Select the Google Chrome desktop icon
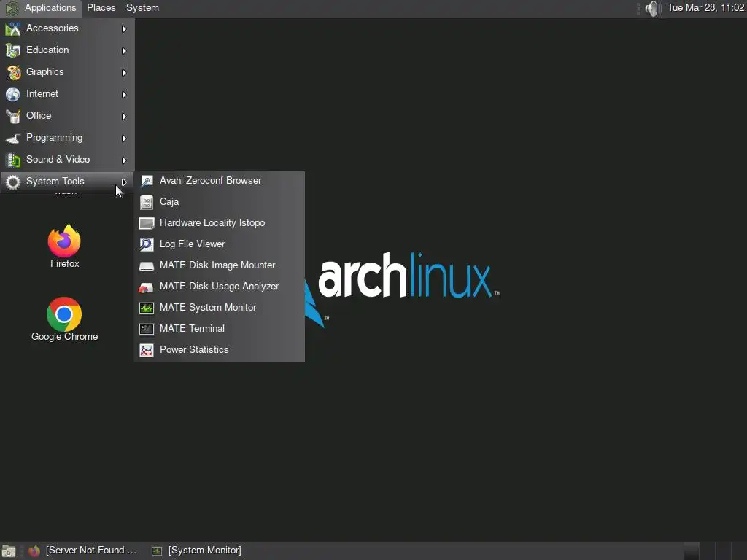Screen dimensions: 747x560 pos(64,314)
